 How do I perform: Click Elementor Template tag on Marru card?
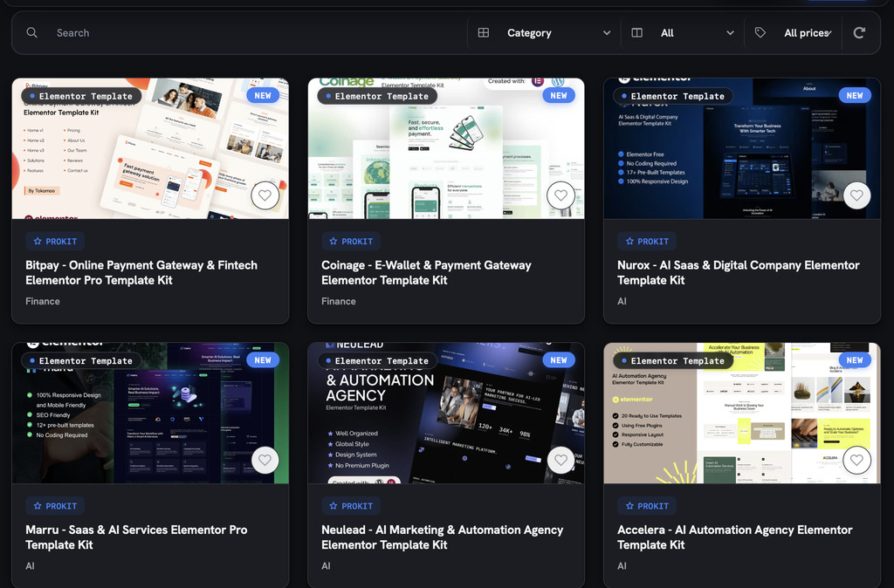pos(81,360)
